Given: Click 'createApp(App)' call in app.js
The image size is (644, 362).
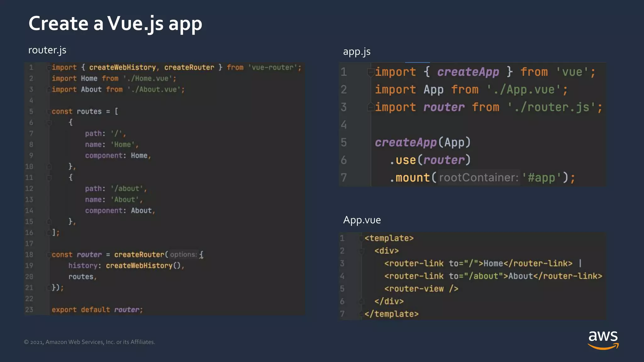Looking at the screenshot, I should (x=423, y=143).
